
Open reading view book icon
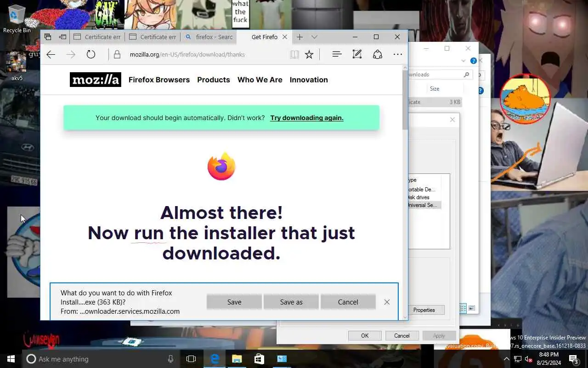(294, 54)
